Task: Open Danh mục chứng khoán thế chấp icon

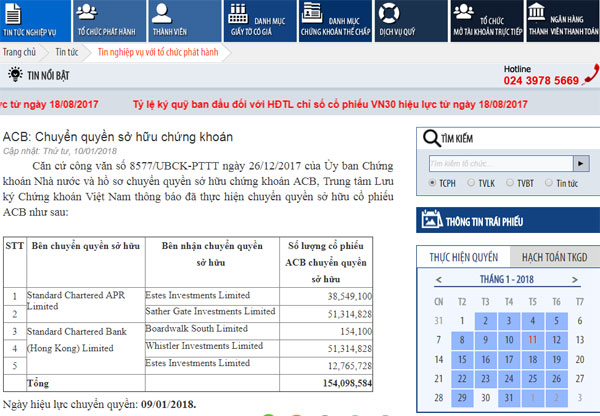Action: (x=312, y=13)
